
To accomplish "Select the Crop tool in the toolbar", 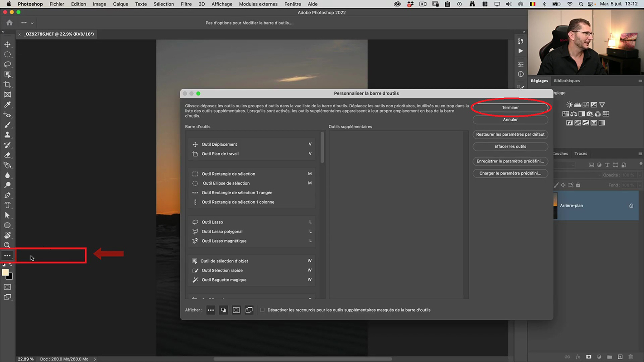I will point(7,85).
